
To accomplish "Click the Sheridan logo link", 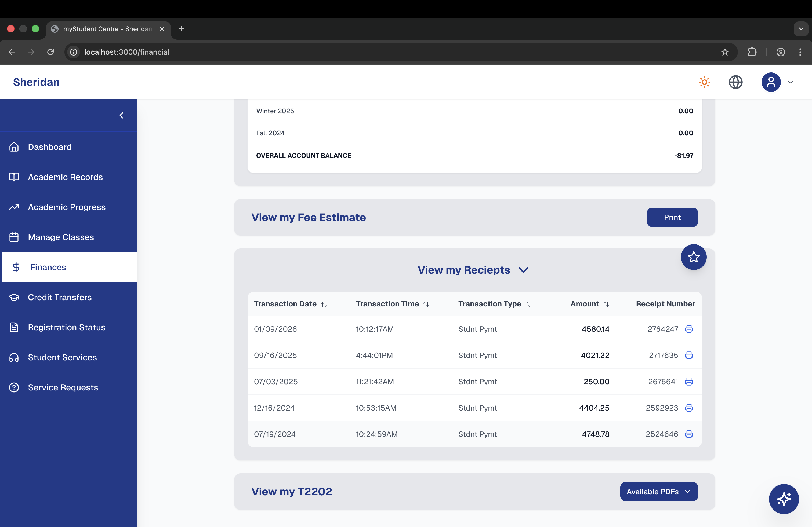I will 36,82.
